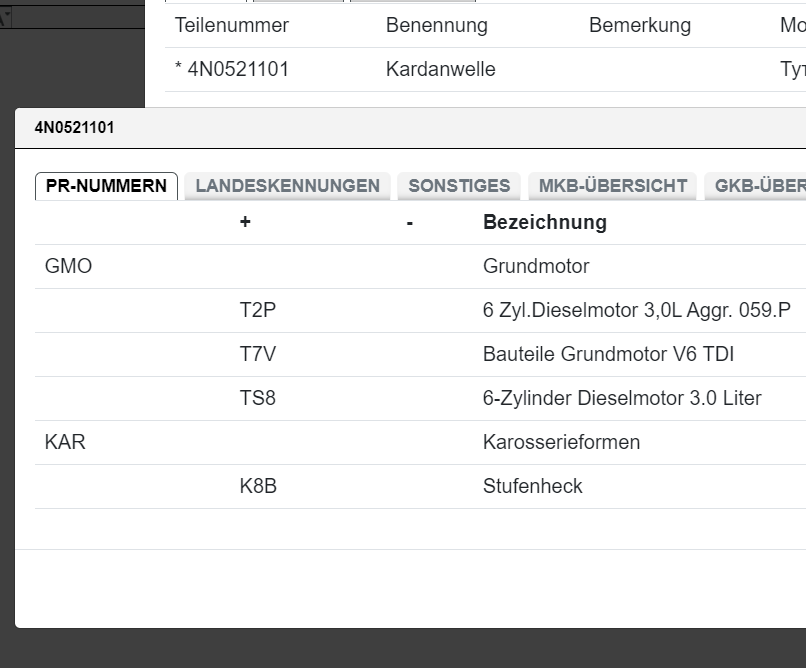Select the GMO group row
This screenshot has width=806, height=668.
pyautogui.click(x=68, y=267)
